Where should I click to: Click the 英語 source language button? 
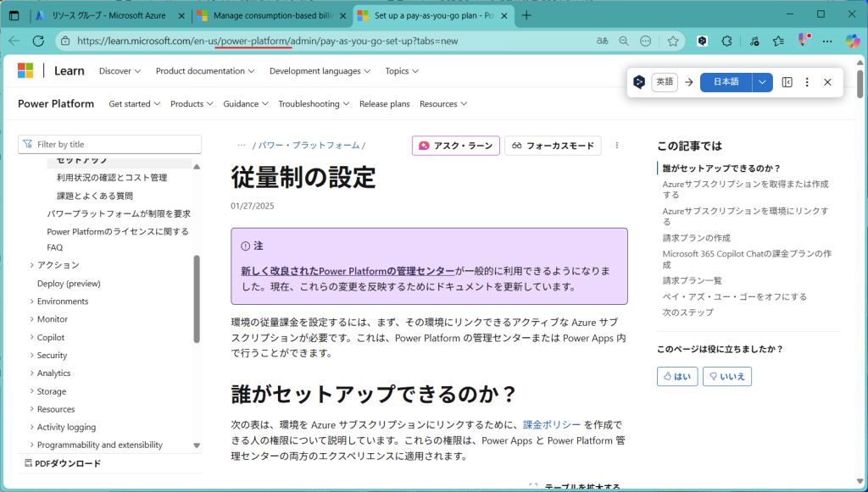(665, 82)
